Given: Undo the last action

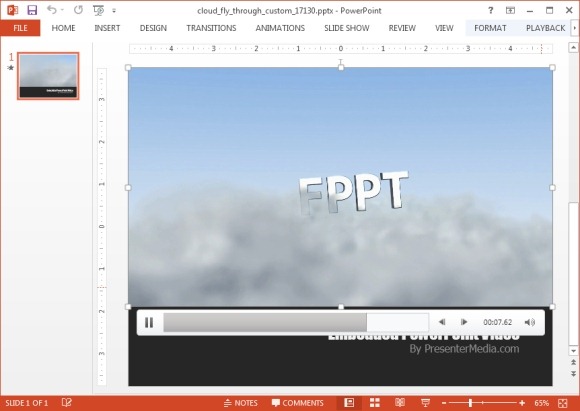Looking at the screenshot, I should pyautogui.click(x=52, y=10).
